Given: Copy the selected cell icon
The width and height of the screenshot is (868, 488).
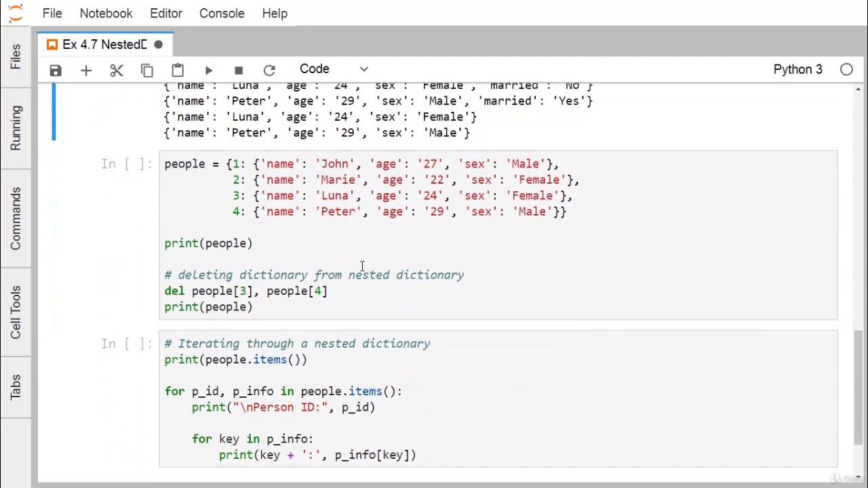Looking at the screenshot, I should pos(147,70).
